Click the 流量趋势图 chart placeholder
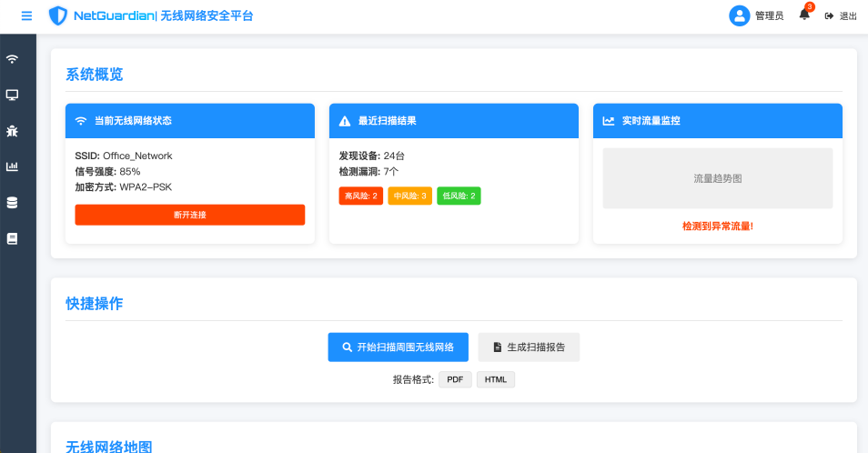The image size is (868, 453). coord(718,178)
